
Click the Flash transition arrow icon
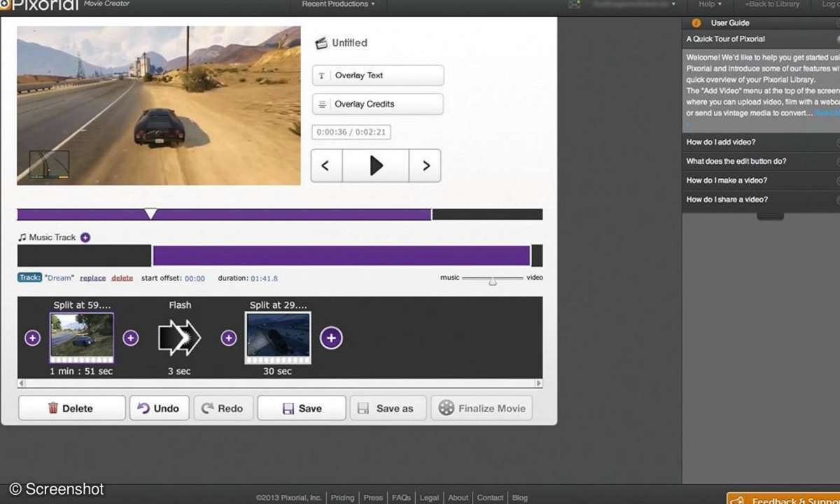[x=179, y=338]
